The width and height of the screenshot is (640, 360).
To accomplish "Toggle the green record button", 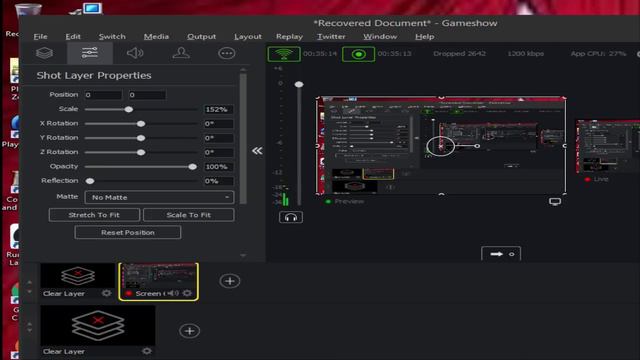I will (358, 54).
